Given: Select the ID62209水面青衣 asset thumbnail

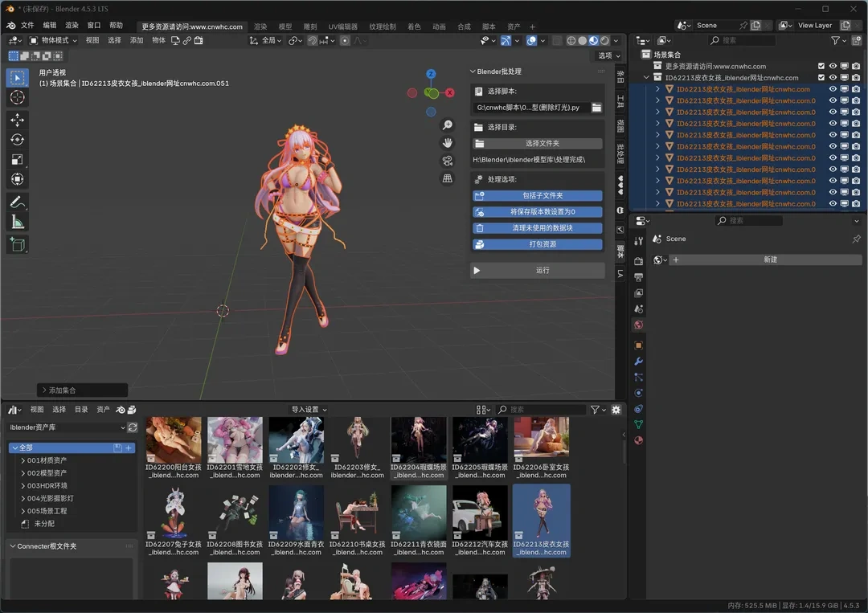Looking at the screenshot, I should pyautogui.click(x=297, y=512).
